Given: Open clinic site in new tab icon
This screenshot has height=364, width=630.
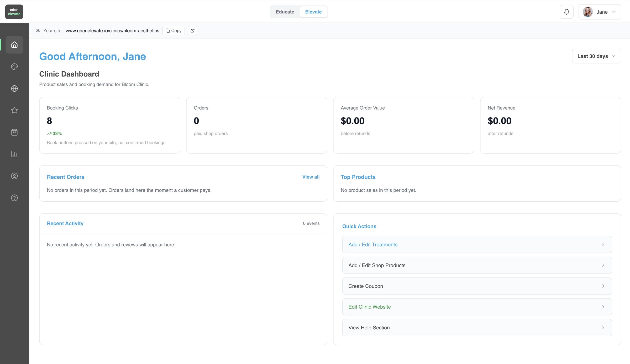Looking at the screenshot, I should tap(192, 31).
